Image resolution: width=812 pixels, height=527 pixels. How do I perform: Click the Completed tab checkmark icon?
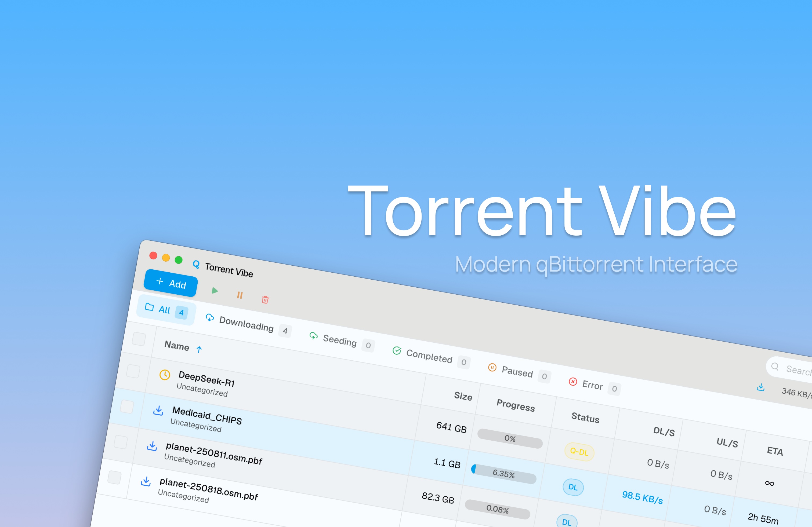pyautogui.click(x=397, y=351)
